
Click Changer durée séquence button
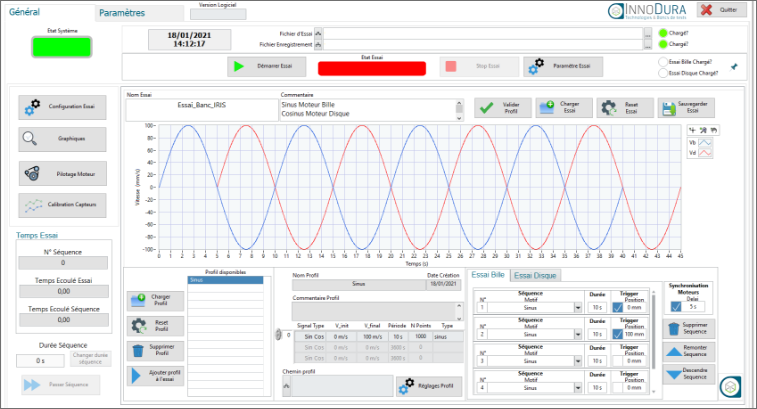click(x=91, y=359)
